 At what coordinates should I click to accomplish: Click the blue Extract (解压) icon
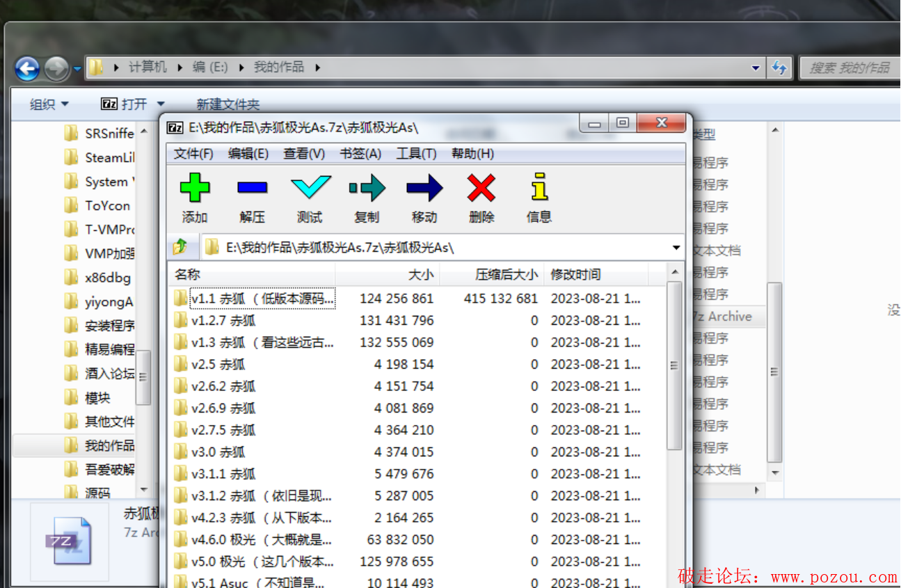point(252,188)
